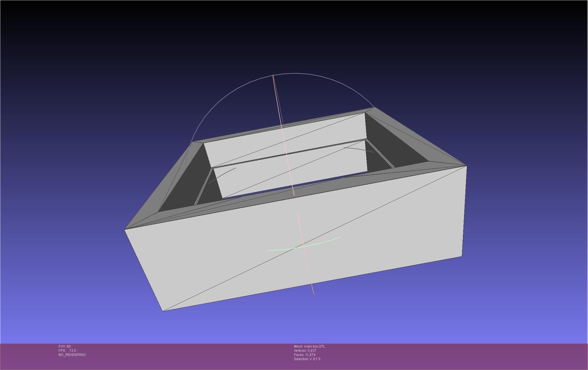Image resolution: width=588 pixels, height=370 pixels.
Task: Click the large front face of the box
Action: tap(224, 252)
